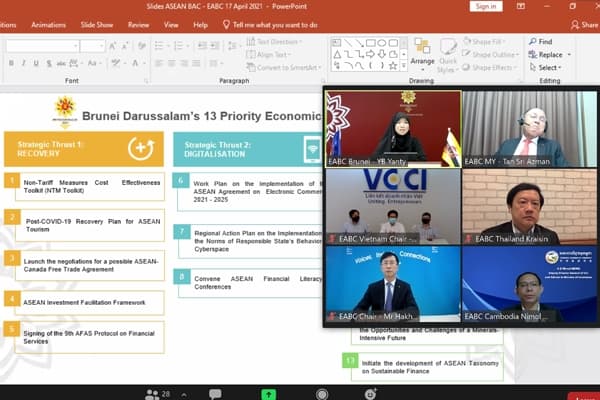
Task: Click the Share button in PowerPoint
Action: [583, 24]
